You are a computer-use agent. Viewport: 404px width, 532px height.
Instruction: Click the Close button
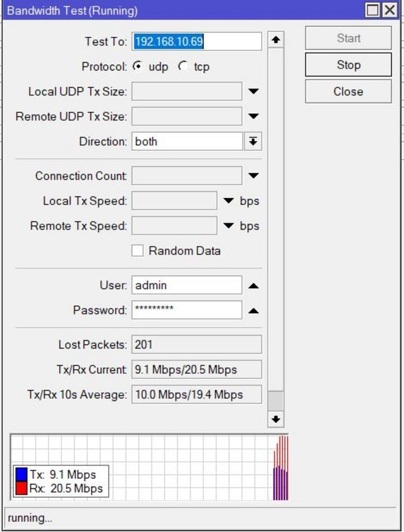pyautogui.click(x=348, y=91)
